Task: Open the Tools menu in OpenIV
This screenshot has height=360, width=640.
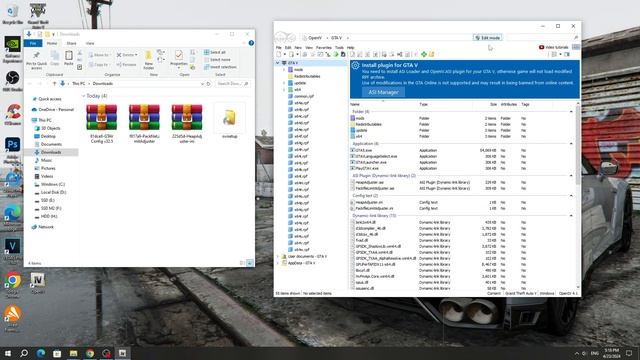Action: pos(339,48)
